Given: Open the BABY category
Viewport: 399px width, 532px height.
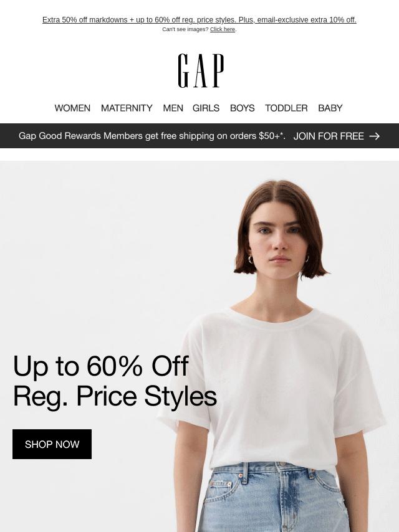Looking at the screenshot, I should tap(330, 108).
